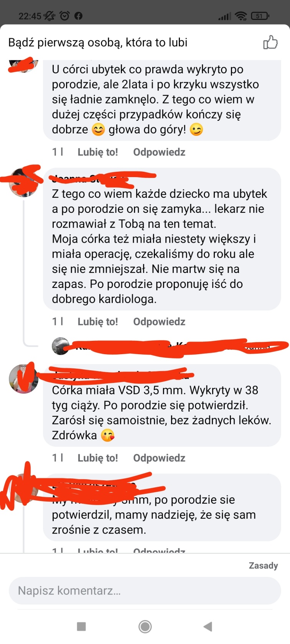Image resolution: width=290 pixels, height=644 pixels.
Task: Tap the Android home circle button
Action: (x=145, y=626)
